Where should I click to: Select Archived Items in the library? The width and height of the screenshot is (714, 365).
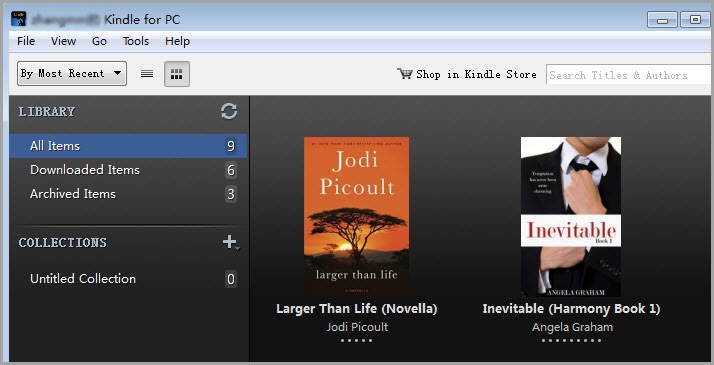point(128,194)
